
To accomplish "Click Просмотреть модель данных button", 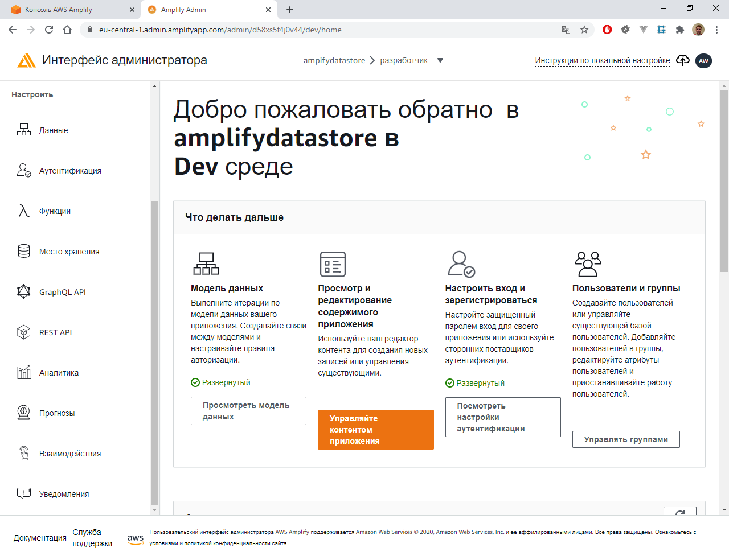I will (x=248, y=411).
